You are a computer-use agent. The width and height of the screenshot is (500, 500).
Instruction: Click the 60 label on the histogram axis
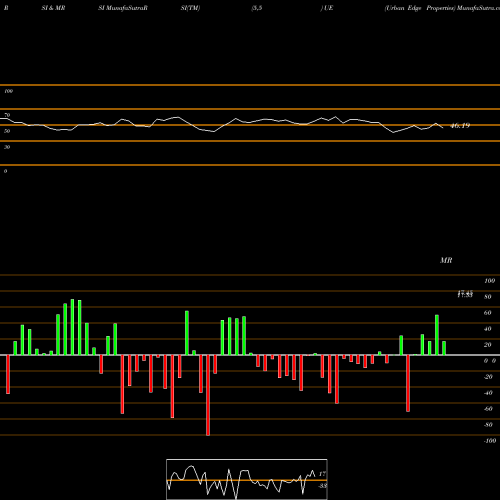click(x=488, y=313)
